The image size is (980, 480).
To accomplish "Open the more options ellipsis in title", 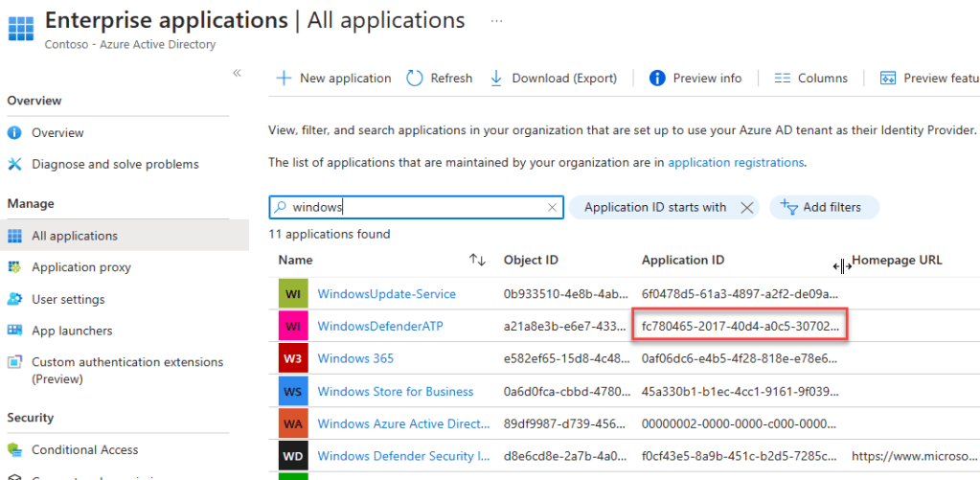I will 496,20.
